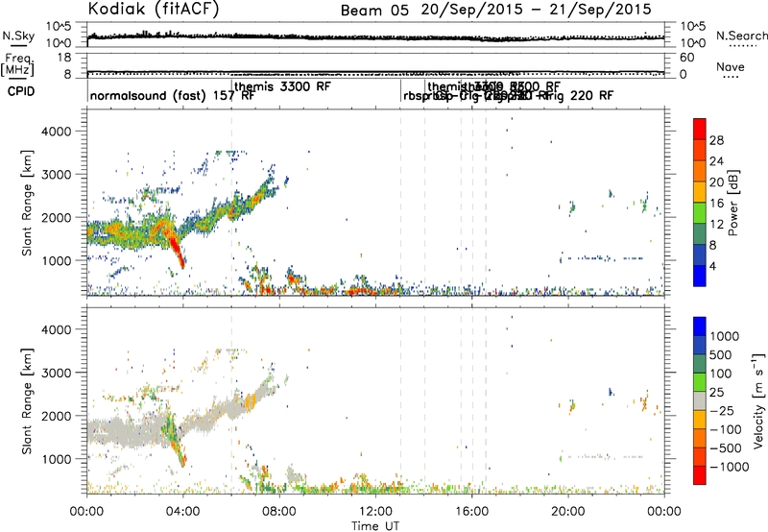Click the gray segment of Velocity color bar
Image resolution: width=768 pixels, height=532 pixels.
click(x=700, y=400)
